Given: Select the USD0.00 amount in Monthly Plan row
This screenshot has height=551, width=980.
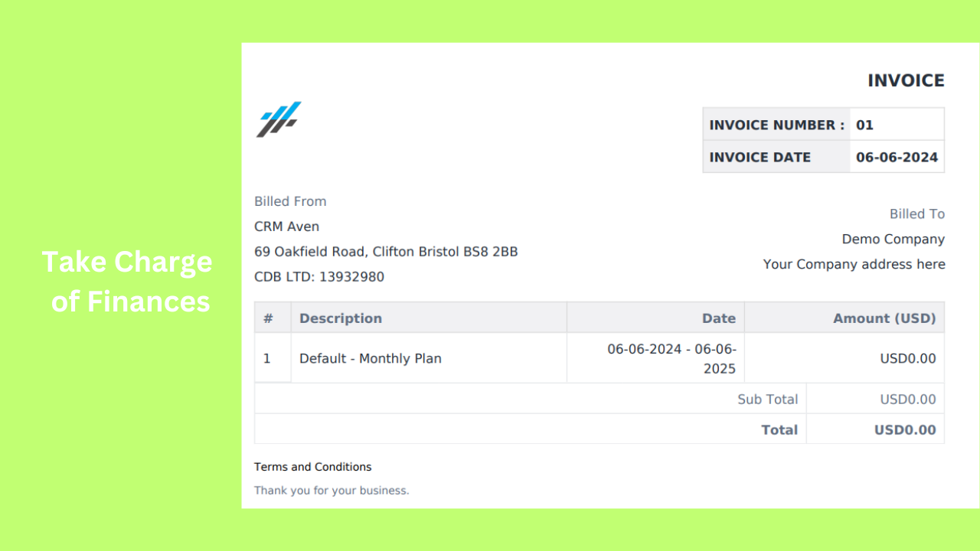Looking at the screenshot, I should [x=908, y=358].
